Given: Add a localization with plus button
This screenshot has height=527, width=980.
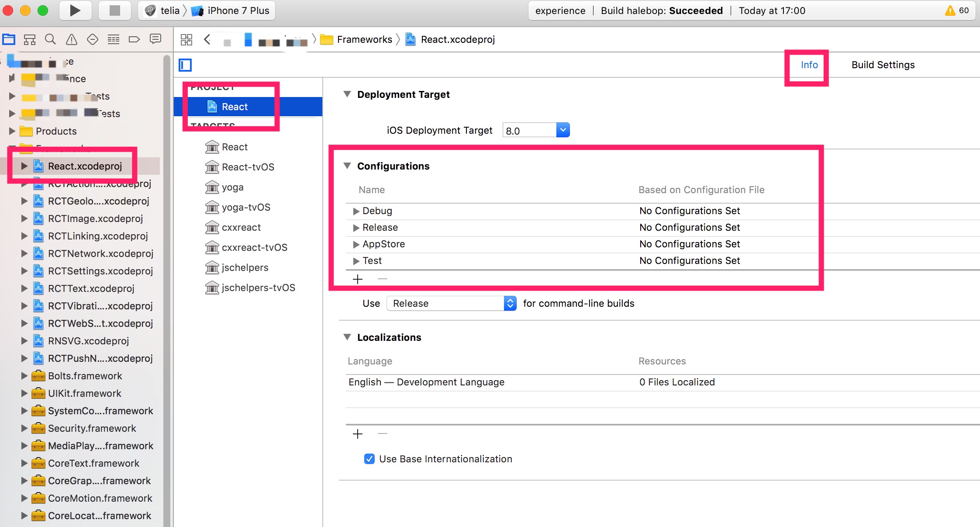Looking at the screenshot, I should 358,434.
